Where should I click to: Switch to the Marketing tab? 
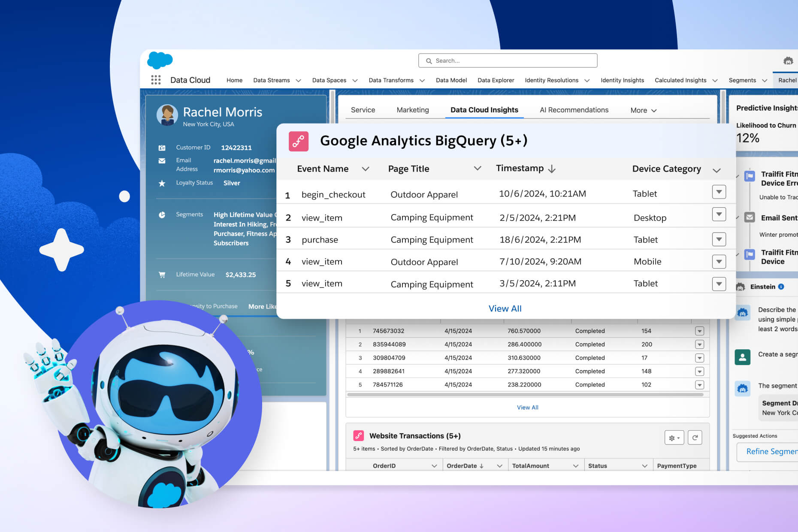412,110
